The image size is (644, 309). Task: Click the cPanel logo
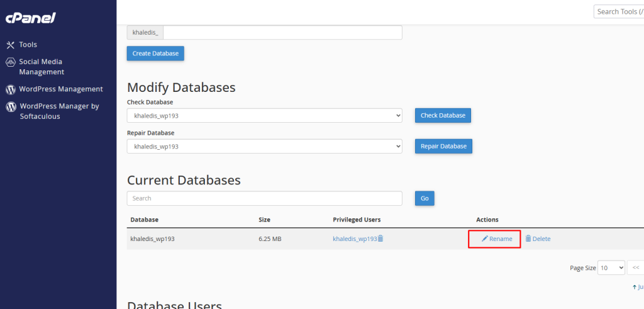point(30,18)
